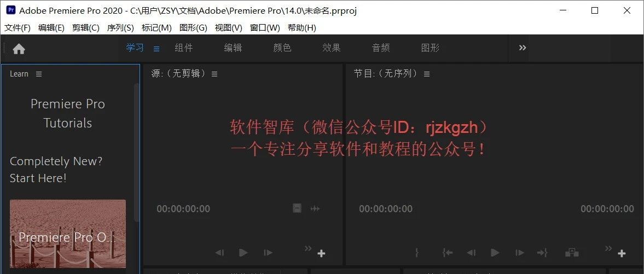
Task: Click the Premiere Pro app icon in title bar
Action: click(11, 10)
